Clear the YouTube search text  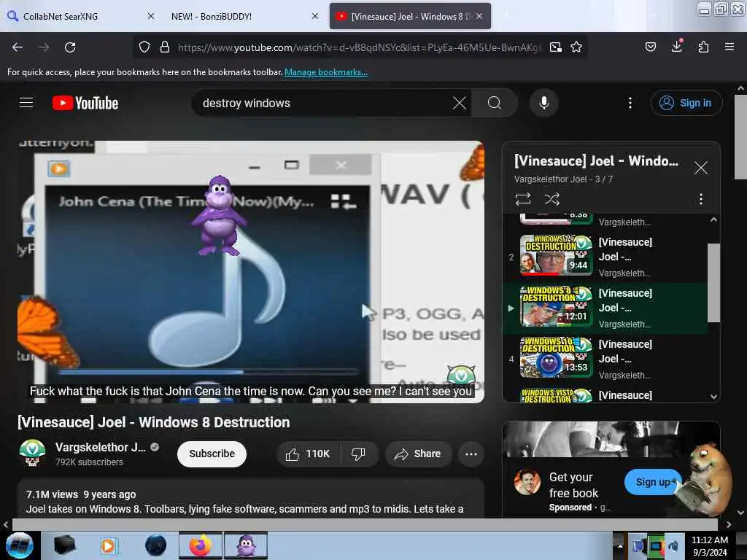click(460, 103)
